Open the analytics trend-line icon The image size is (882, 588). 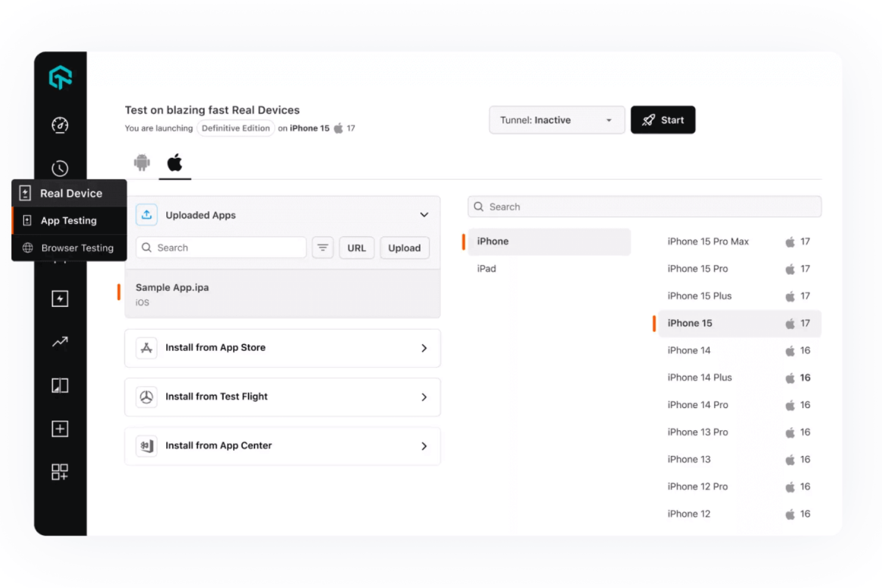[x=60, y=342]
